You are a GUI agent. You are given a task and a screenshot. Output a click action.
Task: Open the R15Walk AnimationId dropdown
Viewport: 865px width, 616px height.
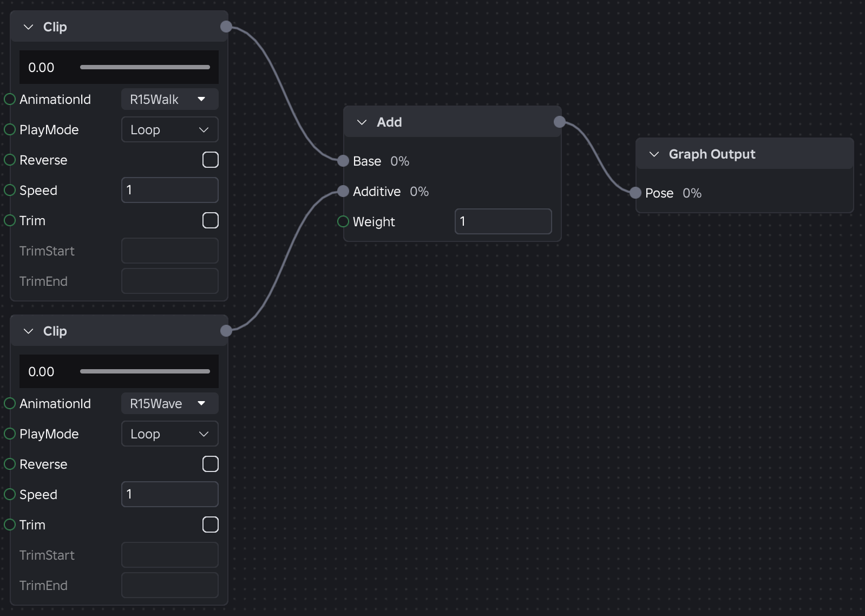coord(170,99)
